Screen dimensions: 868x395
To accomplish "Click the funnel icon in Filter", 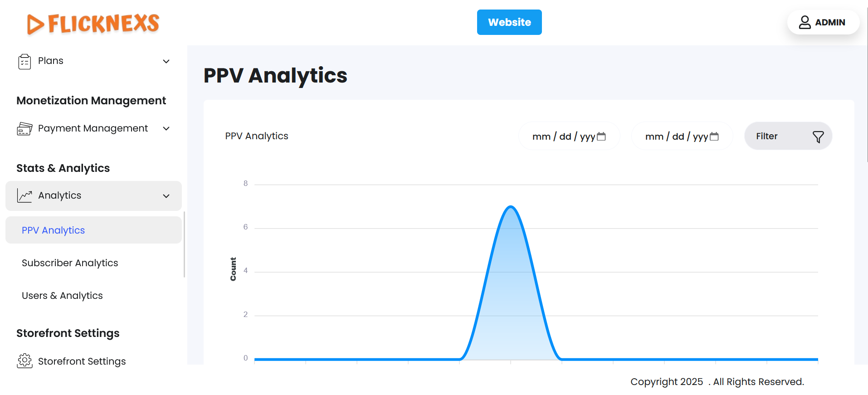I will pos(818,137).
